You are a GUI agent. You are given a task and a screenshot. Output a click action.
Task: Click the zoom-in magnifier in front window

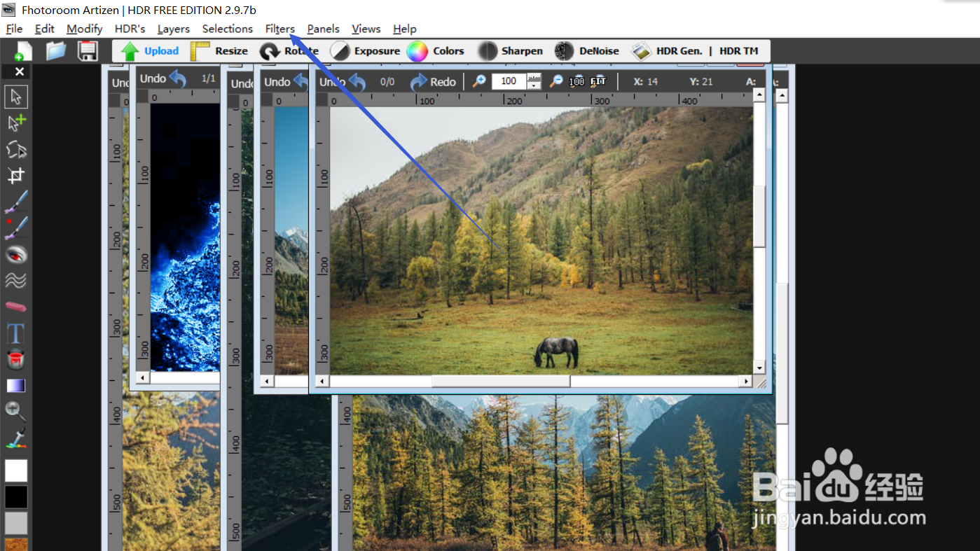click(479, 81)
